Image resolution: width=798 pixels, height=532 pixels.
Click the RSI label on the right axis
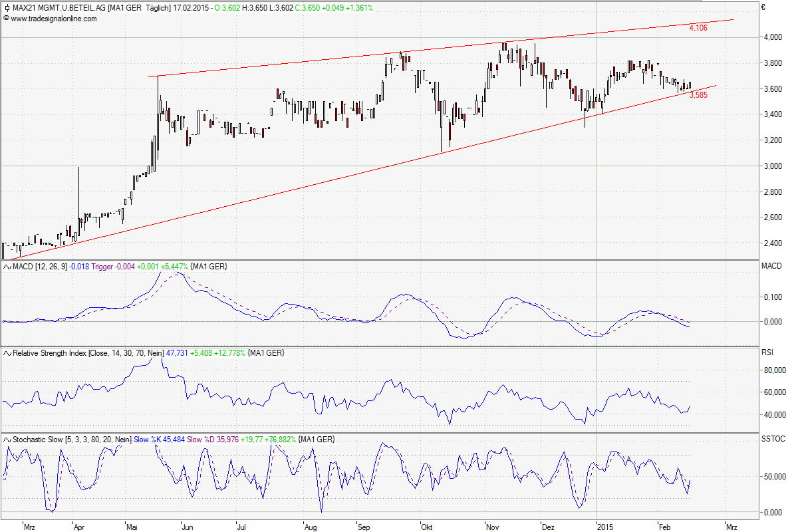[x=767, y=353]
